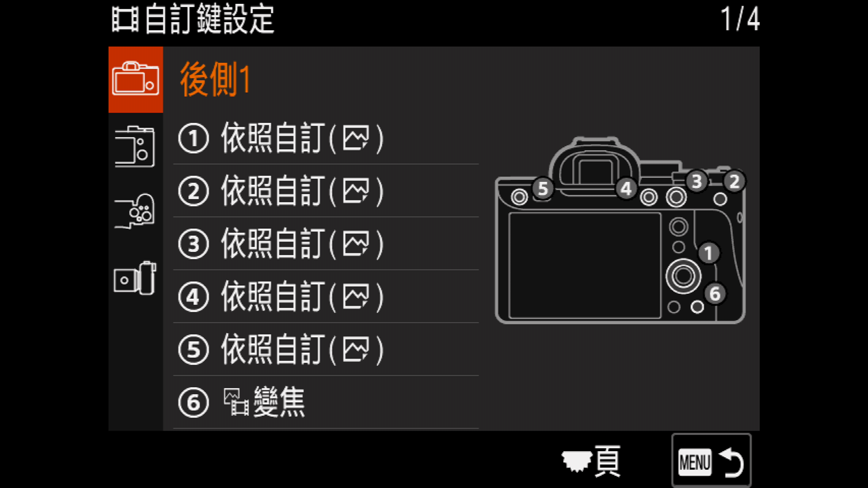Click marker 4 near the viewfinder
Screen dimensions: 868x488
pos(626,188)
